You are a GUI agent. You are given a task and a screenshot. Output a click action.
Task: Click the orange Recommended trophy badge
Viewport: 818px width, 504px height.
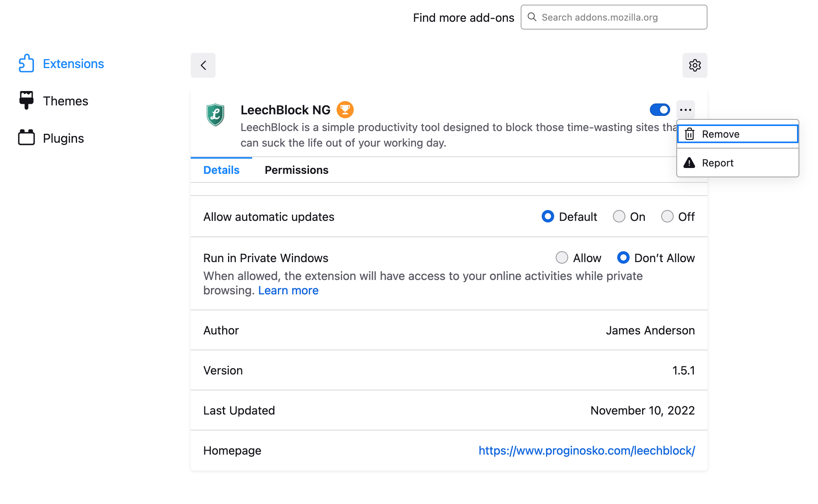(x=345, y=110)
